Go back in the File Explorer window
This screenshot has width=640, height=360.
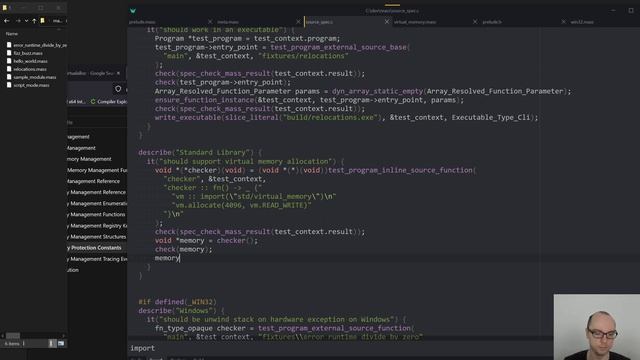tap(7, 20)
